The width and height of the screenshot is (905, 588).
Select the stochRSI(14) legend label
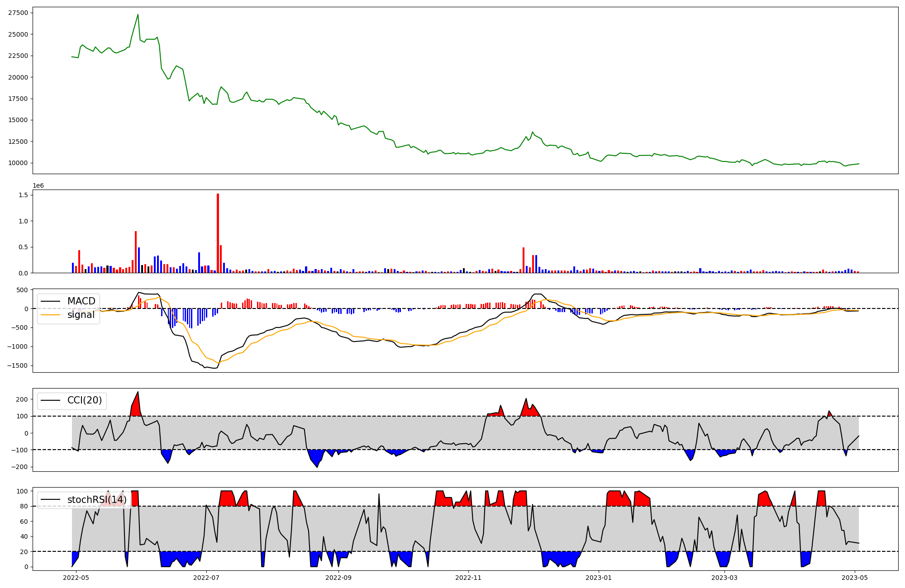coord(97,500)
